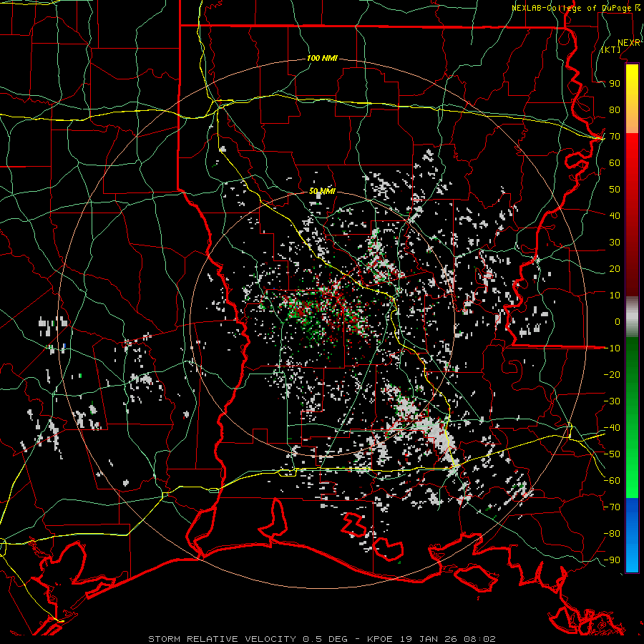Viewport: 644px width, 644px height.
Task: Click the KPOE station identifier in caption
Action: 380,639
